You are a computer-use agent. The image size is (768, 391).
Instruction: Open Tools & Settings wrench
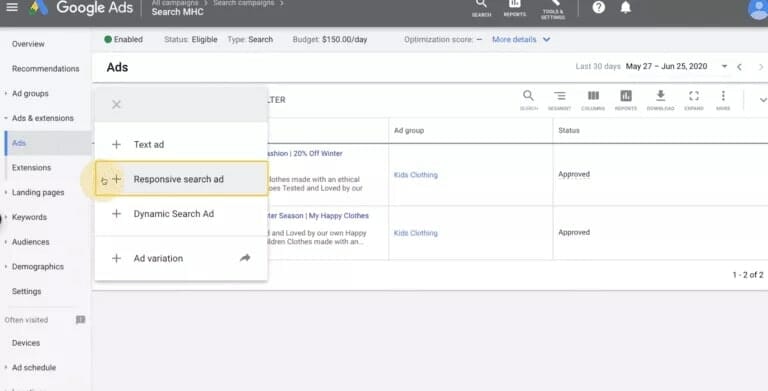coord(553,9)
